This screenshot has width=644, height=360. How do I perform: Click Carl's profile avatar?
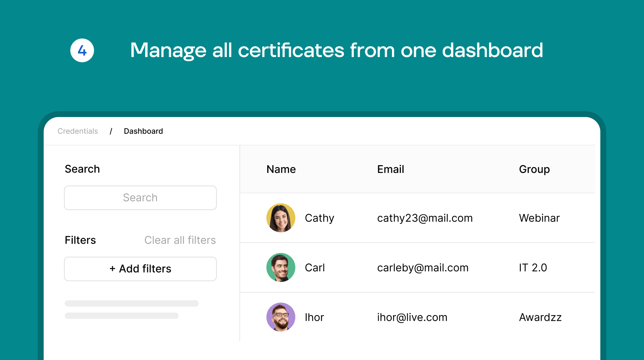click(x=281, y=267)
